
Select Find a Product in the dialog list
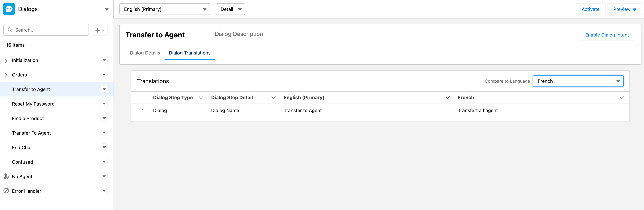(28, 118)
